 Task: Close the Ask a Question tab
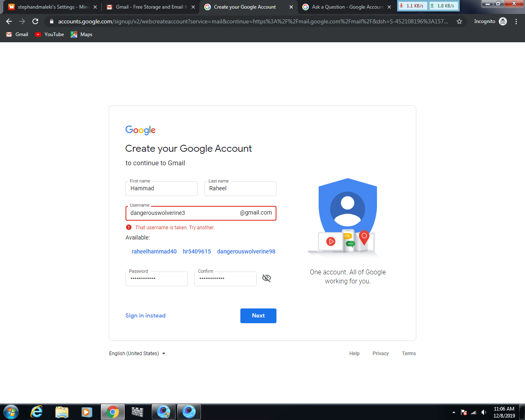389,7
